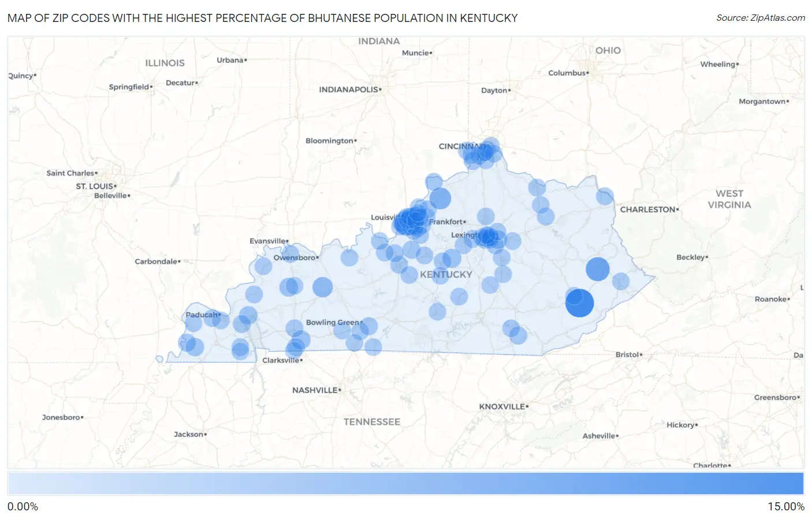
Task: Click the CHARLESTON city label
Action: (x=647, y=210)
